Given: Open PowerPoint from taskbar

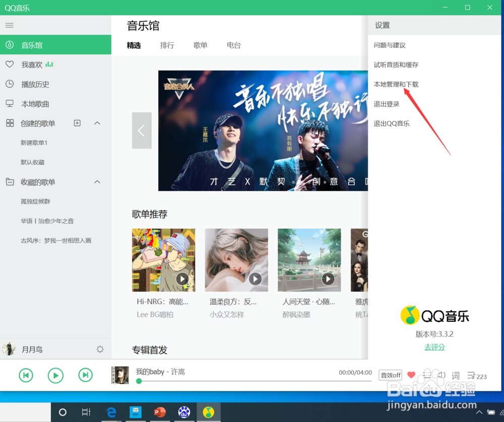Looking at the screenshot, I should (x=160, y=412).
